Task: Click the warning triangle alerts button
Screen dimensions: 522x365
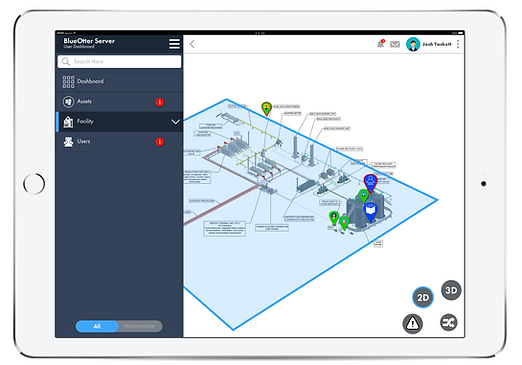Action: (x=413, y=323)
